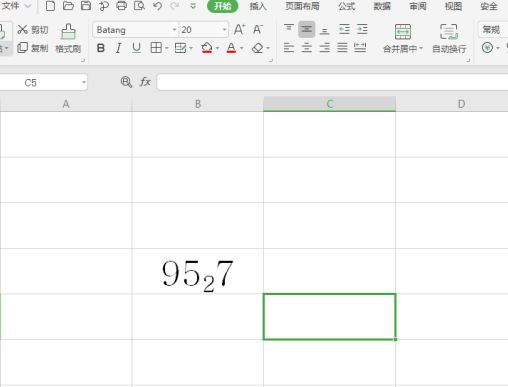Viewport: 508px width, 387px height.
Task: Click the fx insert function icon
Action: (x=145, y=82)
